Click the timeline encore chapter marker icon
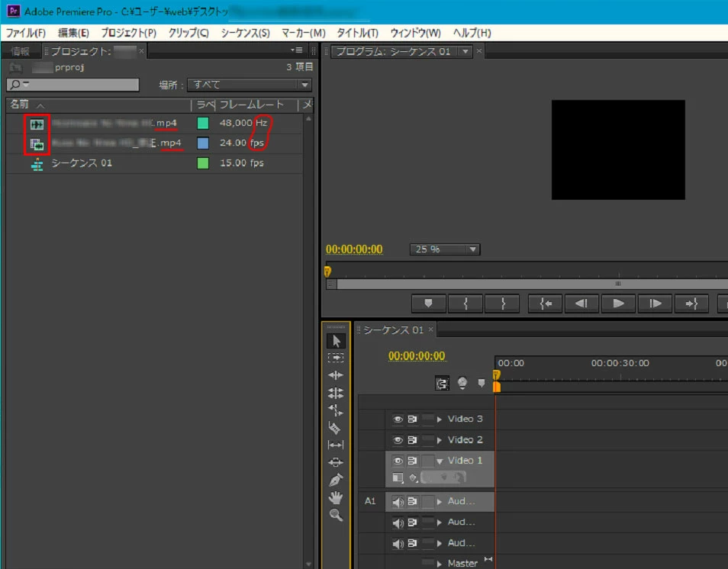 pyautogui.click(x=462, y=383)
